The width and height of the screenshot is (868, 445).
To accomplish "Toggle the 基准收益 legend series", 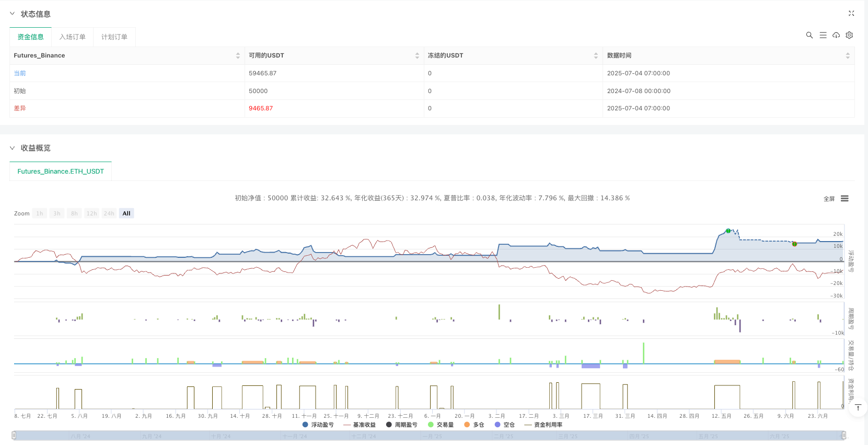I will 360,425.
